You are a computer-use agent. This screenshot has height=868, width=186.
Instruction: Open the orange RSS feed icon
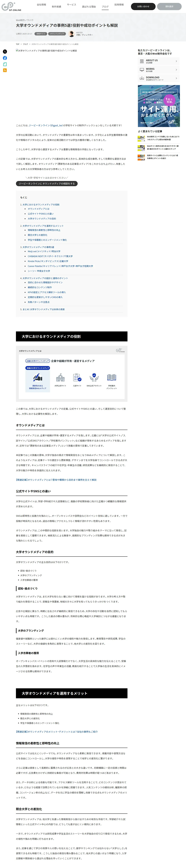(x=5, y=70)
